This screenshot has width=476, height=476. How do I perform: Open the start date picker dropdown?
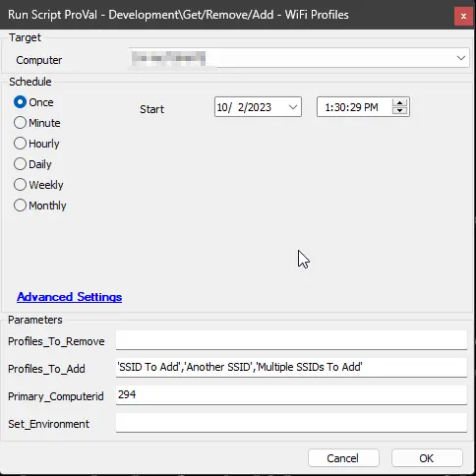(293, 107)
